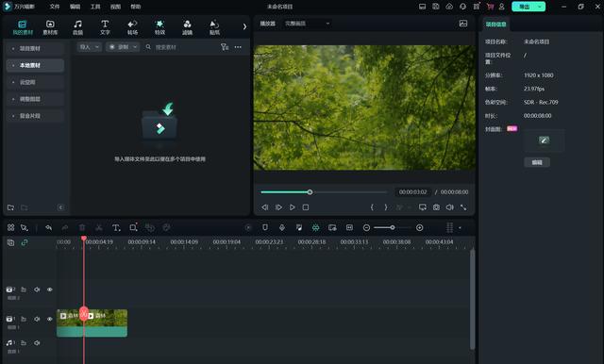
Task: Click the edit button under cover thumbnail
Action: [x=537, y=162]
